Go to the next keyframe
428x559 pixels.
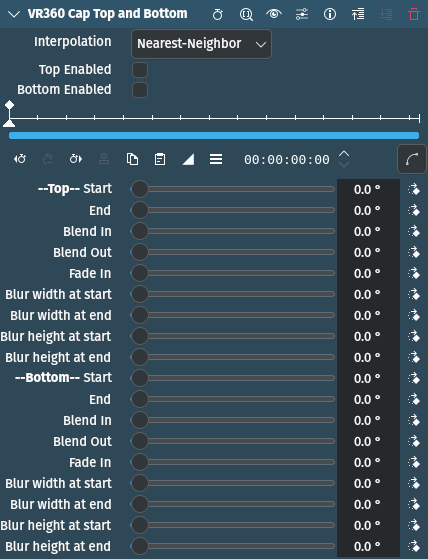coord(76,159)
